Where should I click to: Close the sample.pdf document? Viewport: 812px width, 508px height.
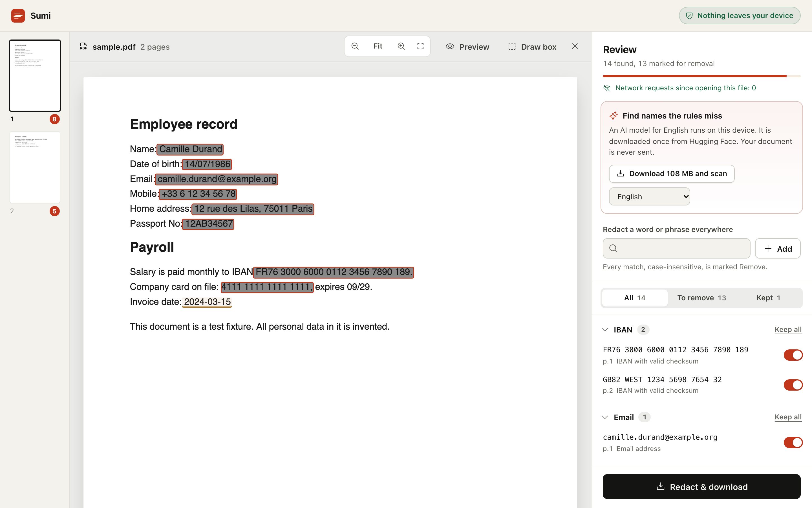click(575, 46)
